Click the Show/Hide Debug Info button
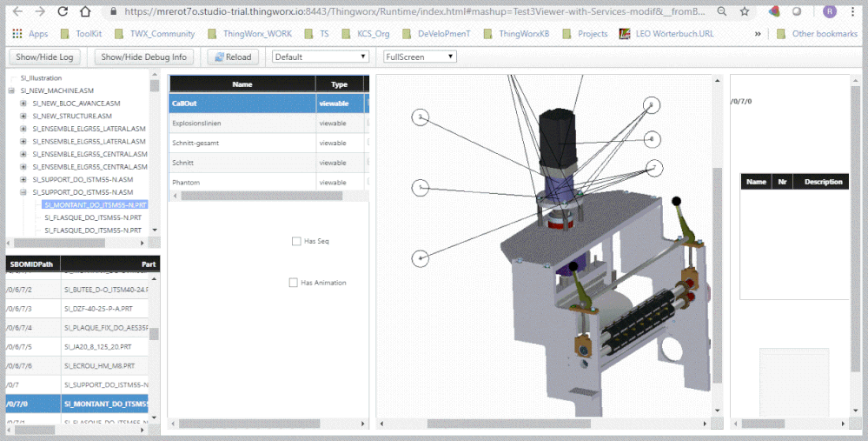This screenshot has height=441, width=868. click(x=144, y=57)
